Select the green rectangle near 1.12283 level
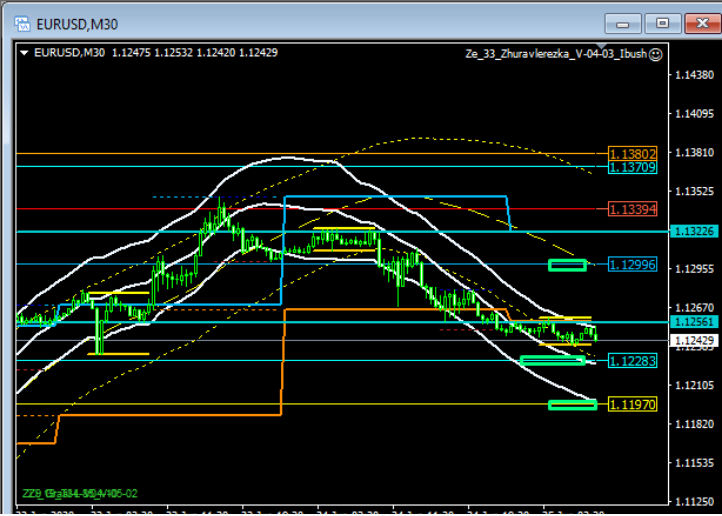722x516 pixels. pos(567,360)
